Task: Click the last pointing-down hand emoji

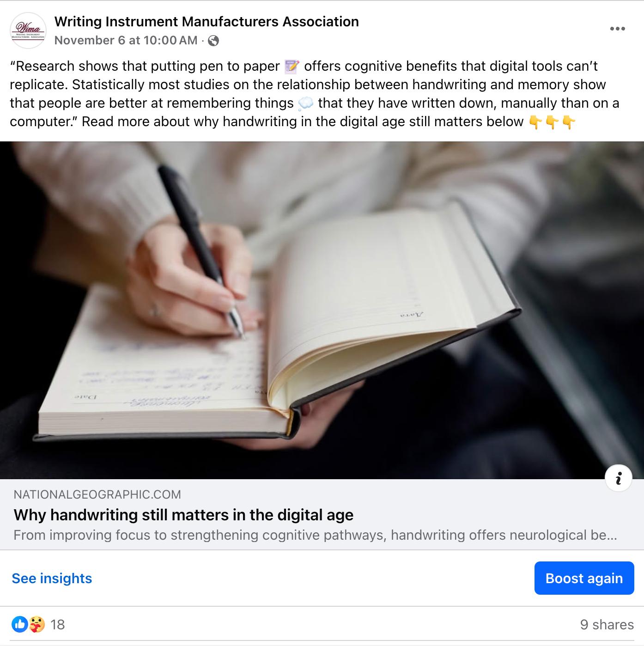Action: pyautogui.click(x=569, y=122)
